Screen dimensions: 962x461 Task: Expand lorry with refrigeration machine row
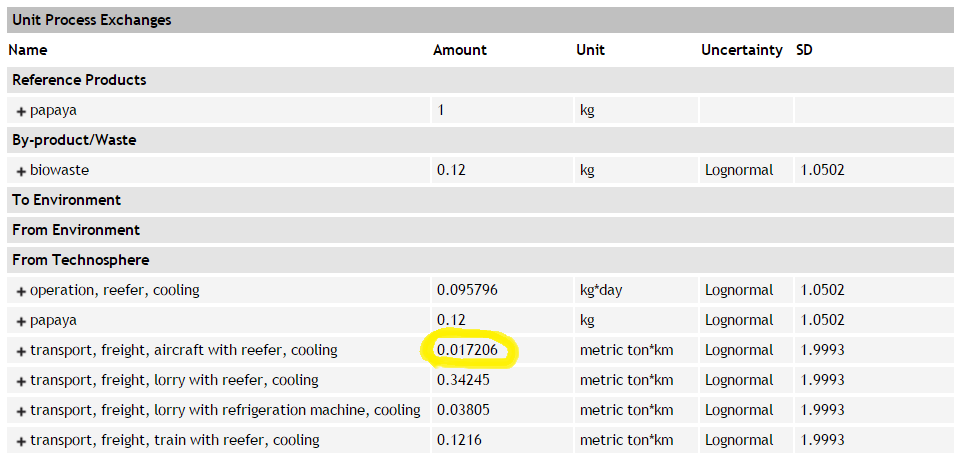(x=21, y=411)
